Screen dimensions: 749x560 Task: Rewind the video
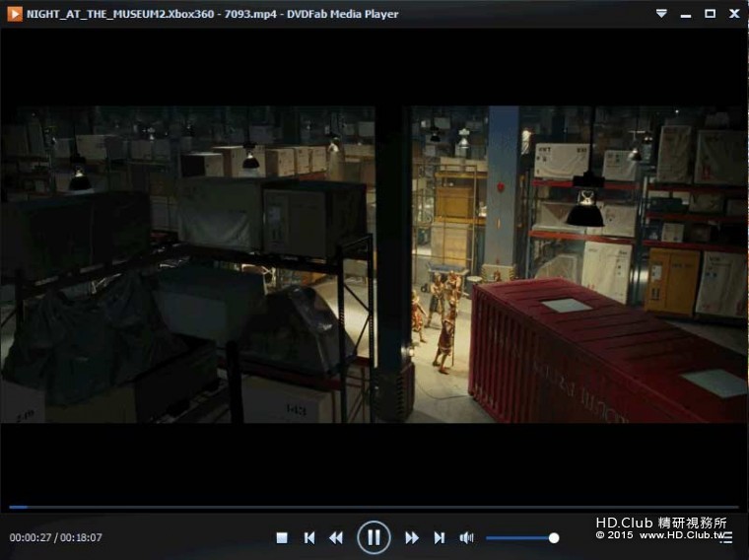(336, 538)
